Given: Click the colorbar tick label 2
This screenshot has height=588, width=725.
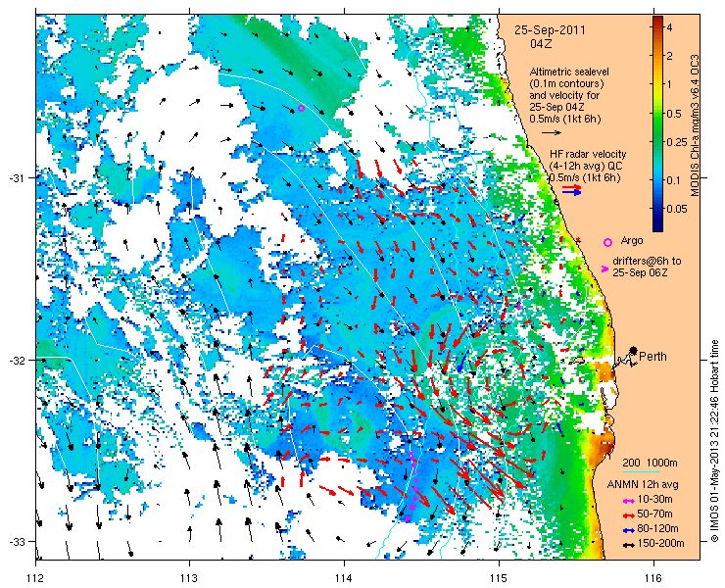Looking at the screenshot, I should click(x=669, y=56).
